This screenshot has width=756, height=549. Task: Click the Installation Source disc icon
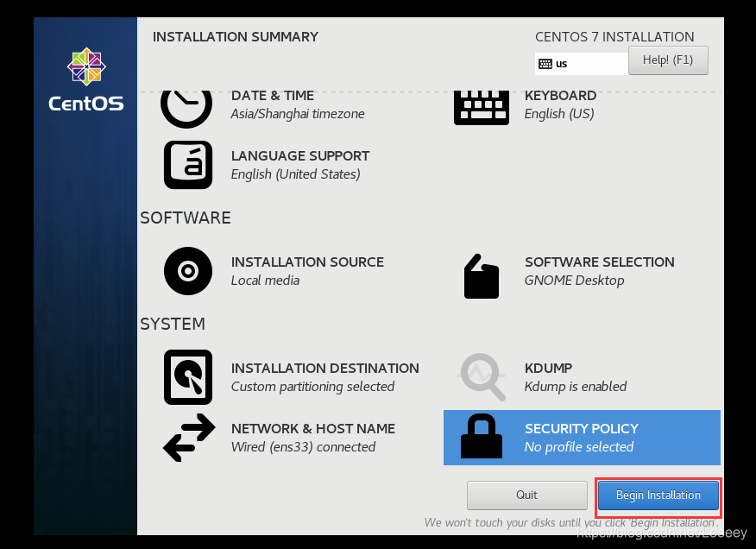188,271
